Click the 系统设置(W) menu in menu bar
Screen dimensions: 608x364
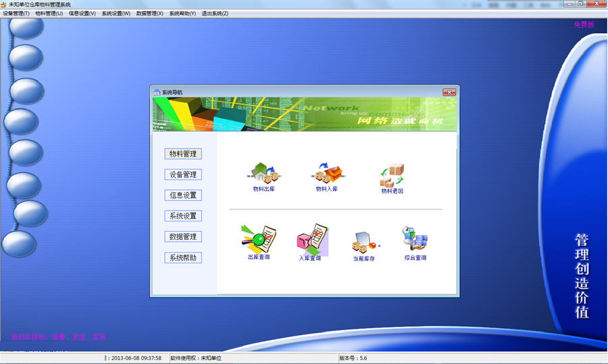coord(116,14)
